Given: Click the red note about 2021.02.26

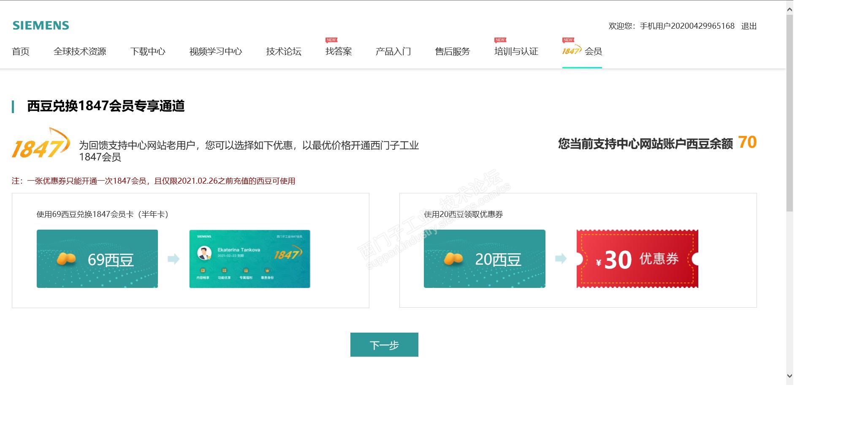Looking at the screenshot, I should [x=154, y=181].
